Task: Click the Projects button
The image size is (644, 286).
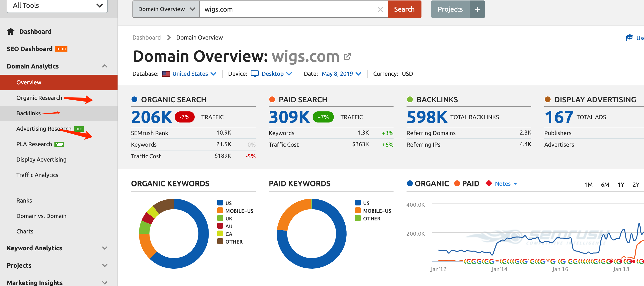Action: pos(450,9)
